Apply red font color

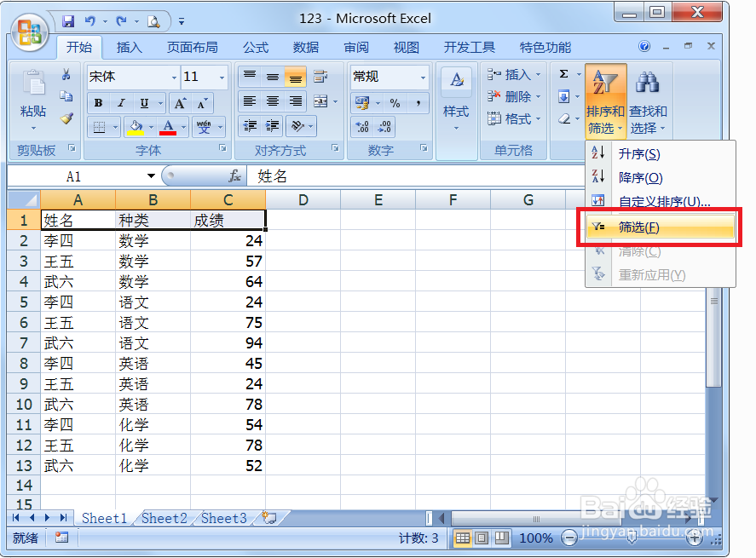coord(168,127)
